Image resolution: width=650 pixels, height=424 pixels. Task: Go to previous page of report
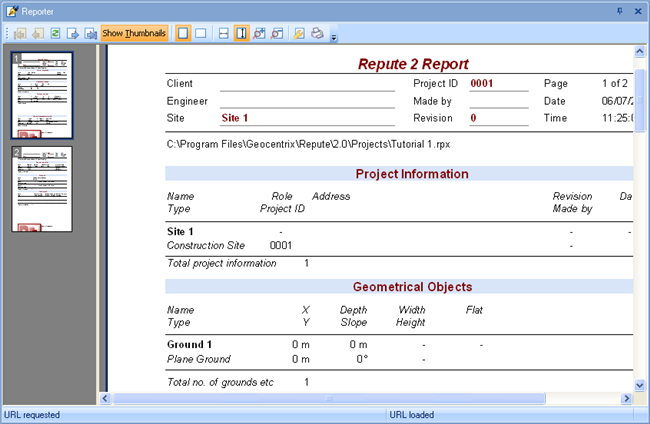(x=38, y=33)
